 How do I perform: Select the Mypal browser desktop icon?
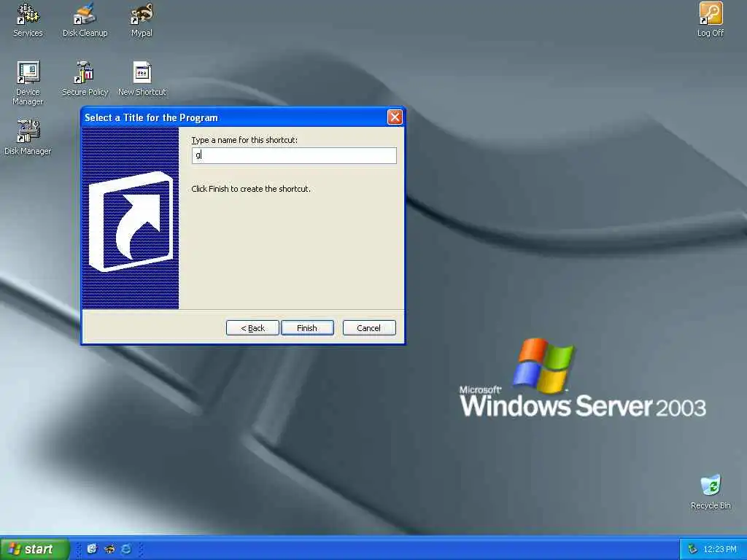point(142,20)
